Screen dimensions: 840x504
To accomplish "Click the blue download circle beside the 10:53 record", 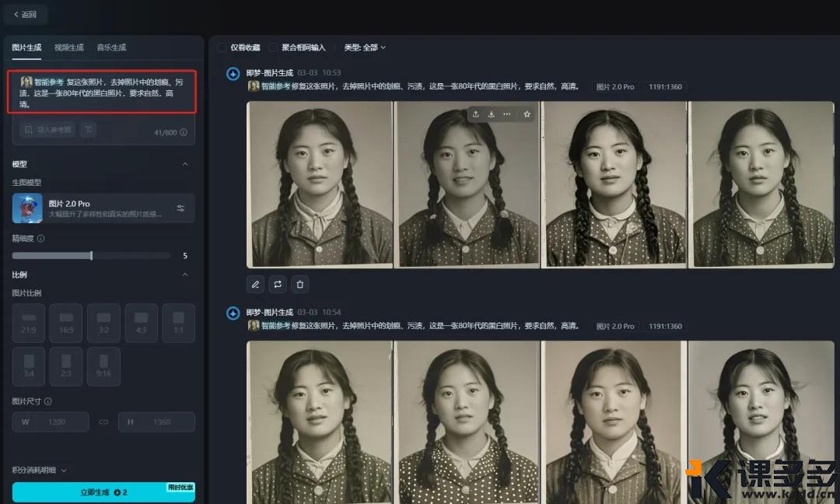I will [233, 74].
